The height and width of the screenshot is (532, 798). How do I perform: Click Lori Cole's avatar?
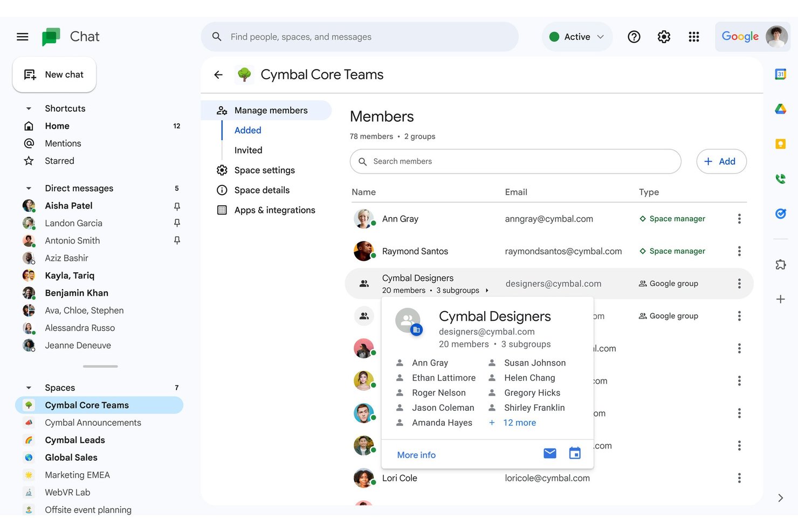click(364, 478)
